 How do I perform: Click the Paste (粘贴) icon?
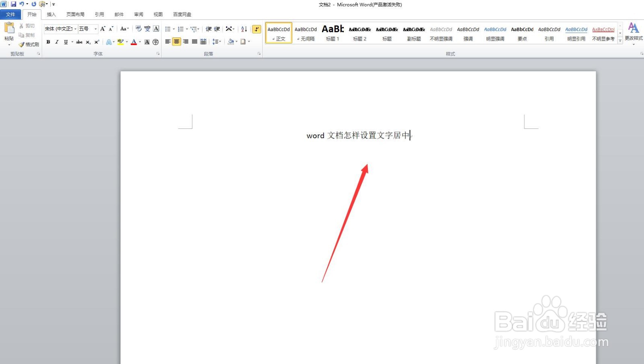coord(9,28)
